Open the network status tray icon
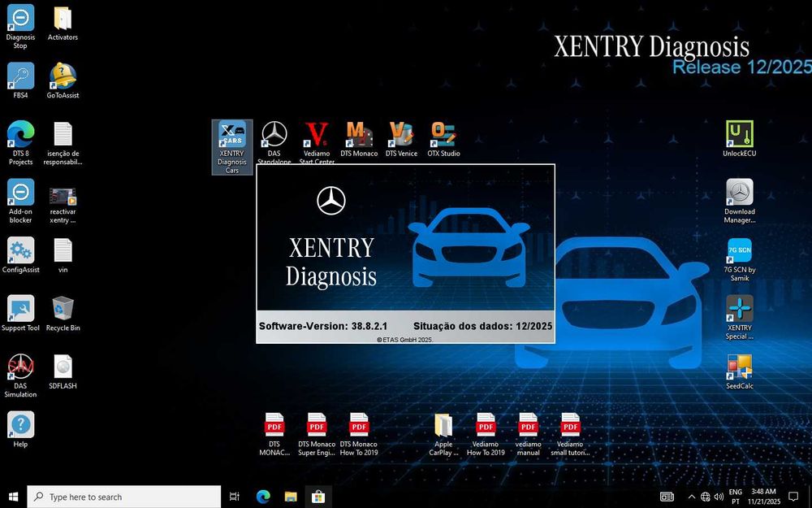Viewport: 812px width, 508px height. tap(706, 497)
